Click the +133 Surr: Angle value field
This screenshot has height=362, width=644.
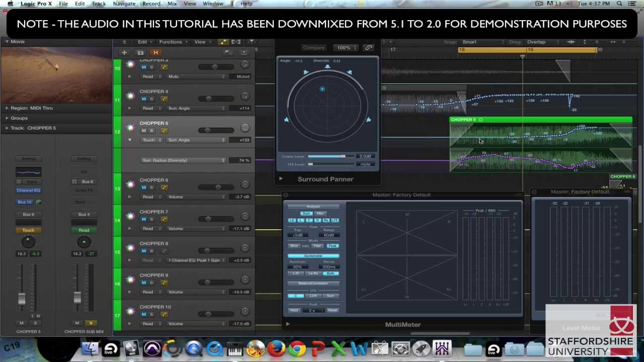click(240, 140)
